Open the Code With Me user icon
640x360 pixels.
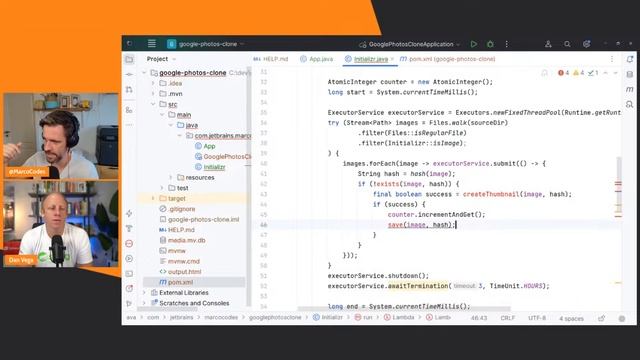548,44
